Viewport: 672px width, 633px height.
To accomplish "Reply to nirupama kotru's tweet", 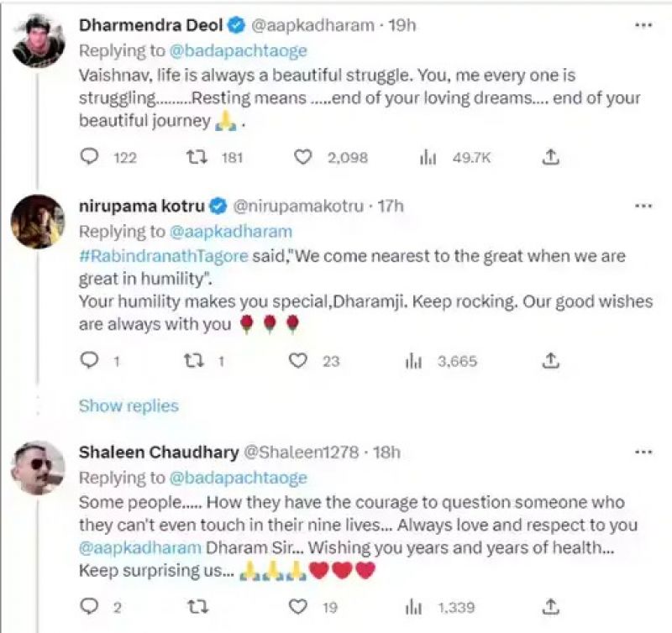I will (x=90, y=361).
